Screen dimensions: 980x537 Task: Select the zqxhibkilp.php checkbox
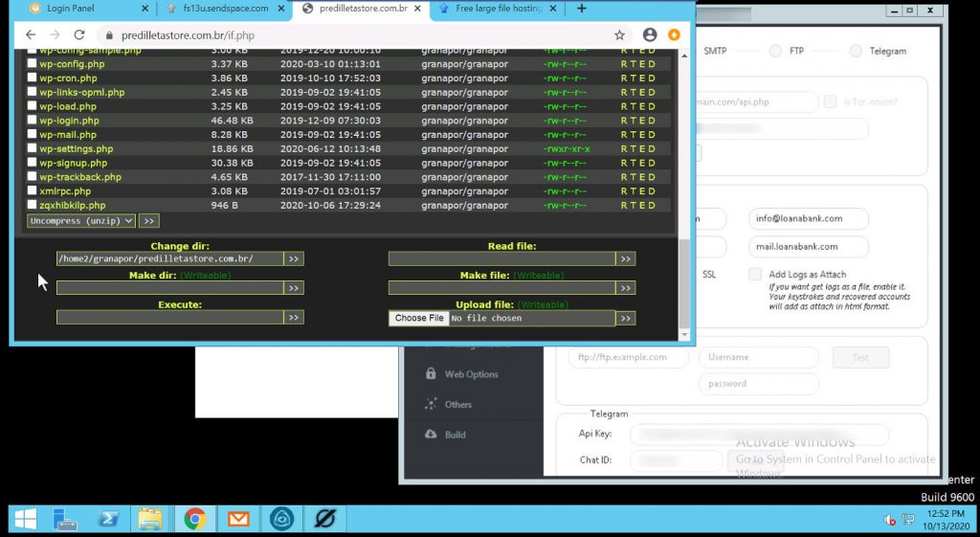point(32,205)
